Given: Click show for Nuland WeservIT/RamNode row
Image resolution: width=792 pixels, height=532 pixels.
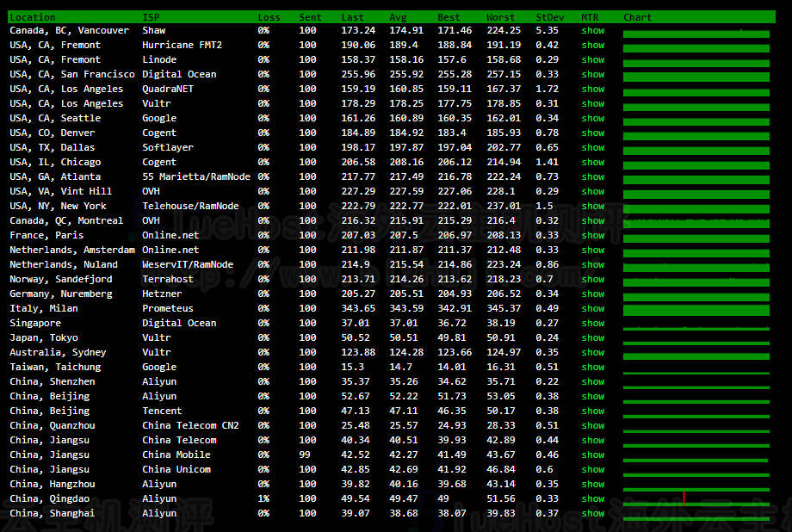Looking at the screenshot, I should point(592,265).
